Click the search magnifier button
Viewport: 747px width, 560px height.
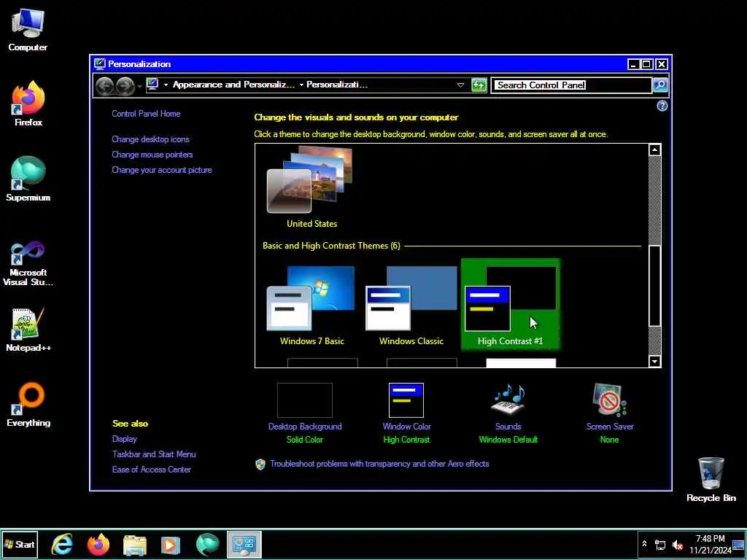click(660, 85)
